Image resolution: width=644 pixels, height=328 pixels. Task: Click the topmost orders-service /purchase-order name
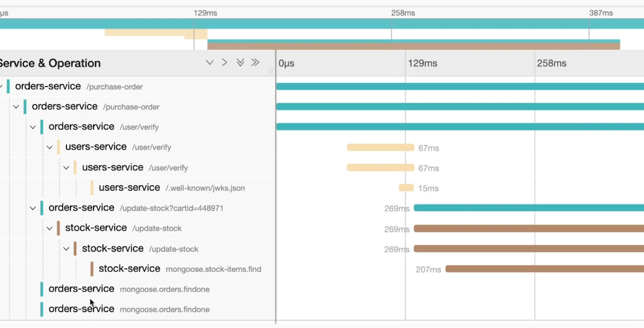click(x=48, y=87)
